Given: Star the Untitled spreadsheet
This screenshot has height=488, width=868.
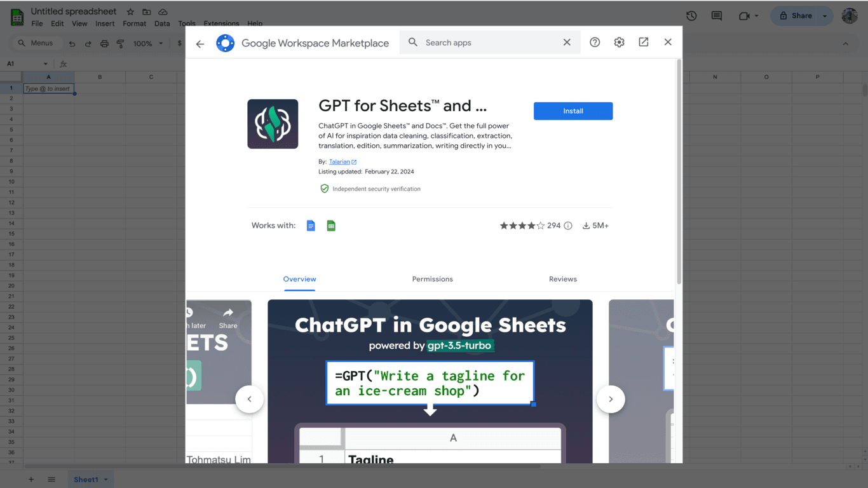Looking at the screenshot, I should [x=130, y=12].
